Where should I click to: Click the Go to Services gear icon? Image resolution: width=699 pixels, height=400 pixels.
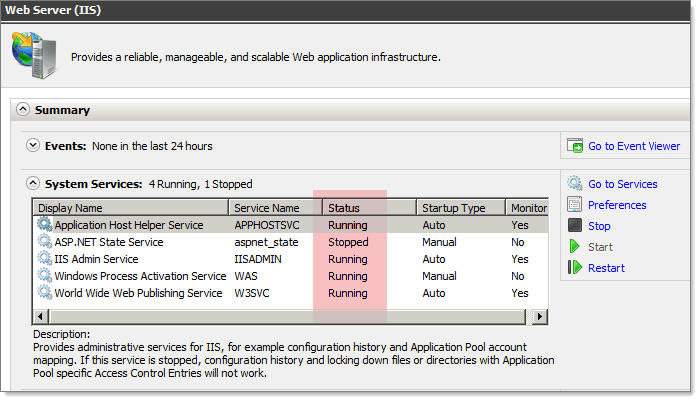pos(575,183)
